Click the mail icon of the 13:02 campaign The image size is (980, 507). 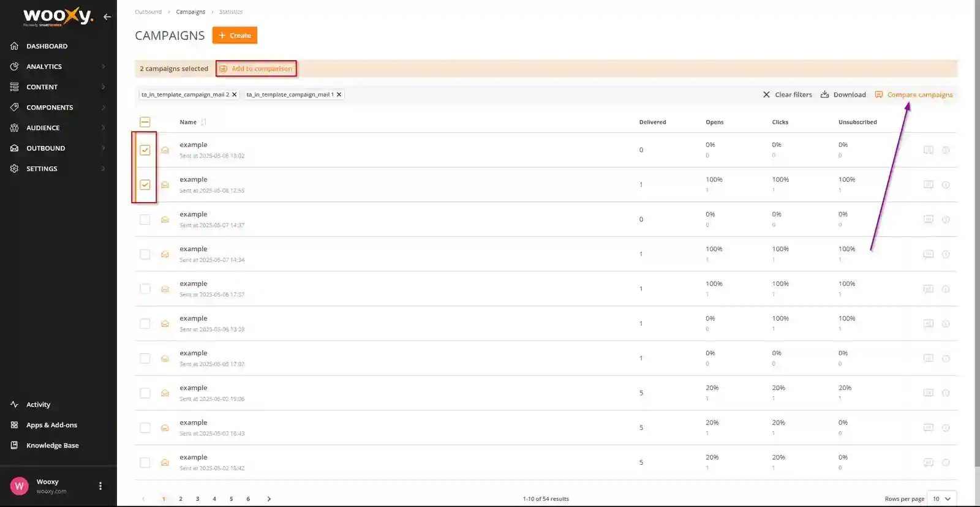pyautogui.click(x=165, y=150)
